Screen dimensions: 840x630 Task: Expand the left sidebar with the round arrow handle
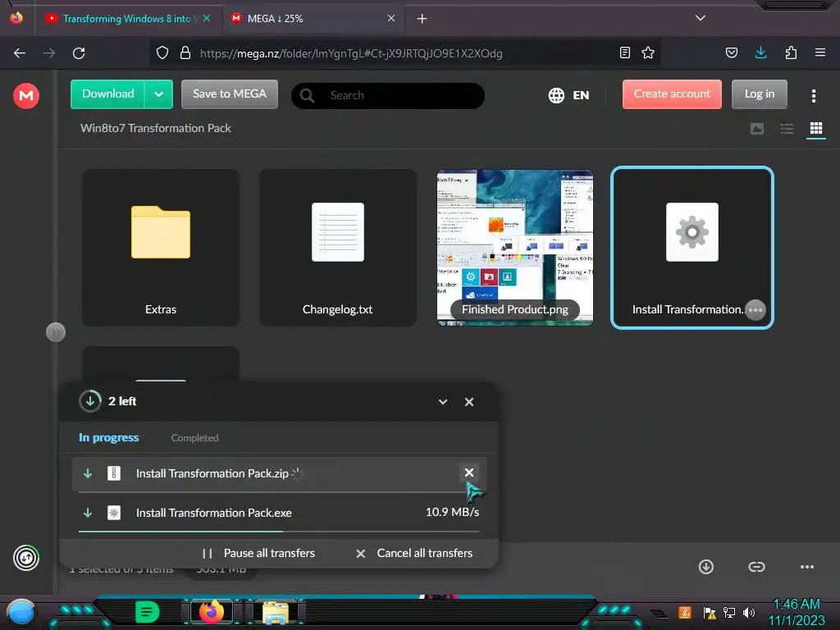[x=56, y=332]
